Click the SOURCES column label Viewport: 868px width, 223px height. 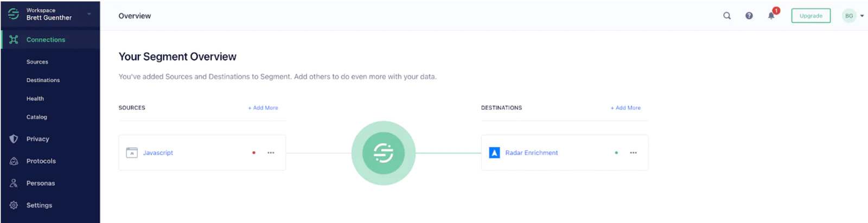pyautogui.click(x=132, y=108)
